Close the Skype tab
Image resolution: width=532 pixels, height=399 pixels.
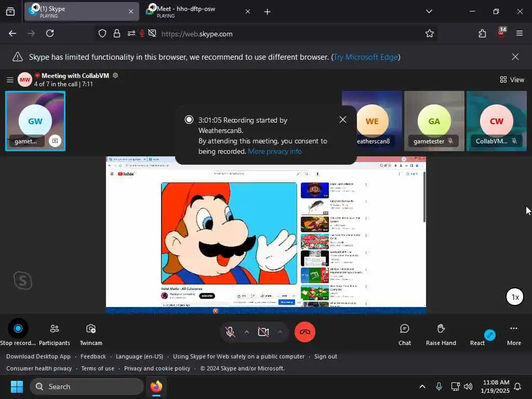[x=131, y=11]
